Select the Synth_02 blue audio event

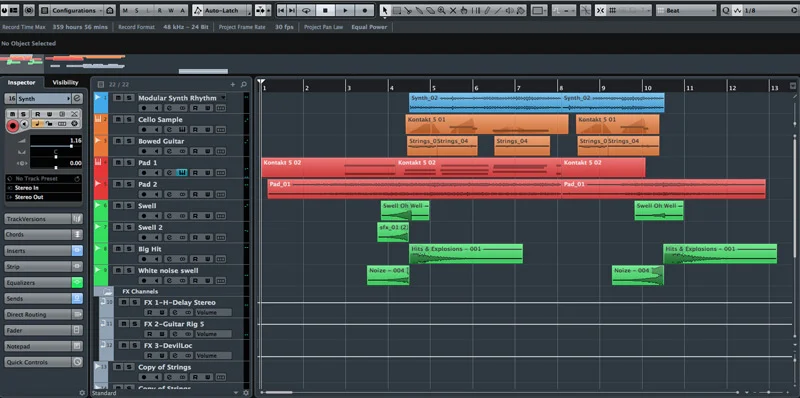[x=485, y=103]
